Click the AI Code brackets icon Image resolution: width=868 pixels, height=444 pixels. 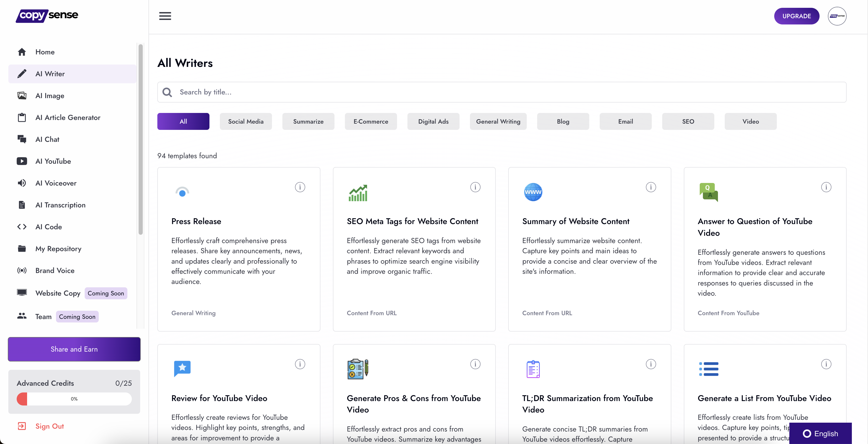coord(22,227)
